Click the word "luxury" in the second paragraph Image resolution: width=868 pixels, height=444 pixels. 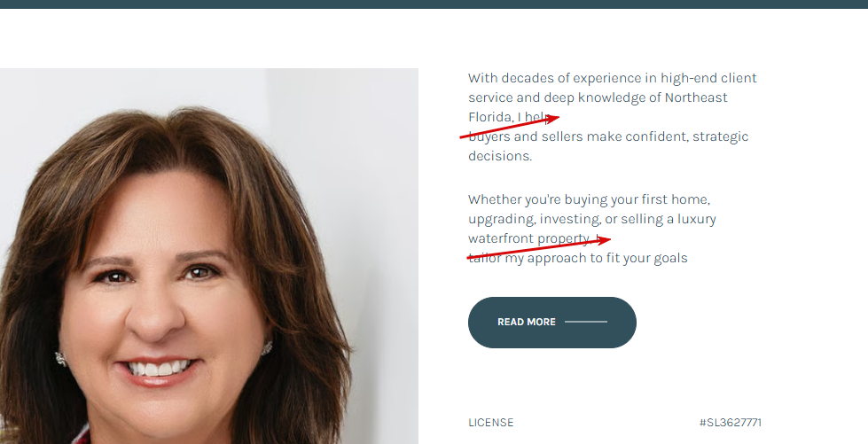pos(697,219)
